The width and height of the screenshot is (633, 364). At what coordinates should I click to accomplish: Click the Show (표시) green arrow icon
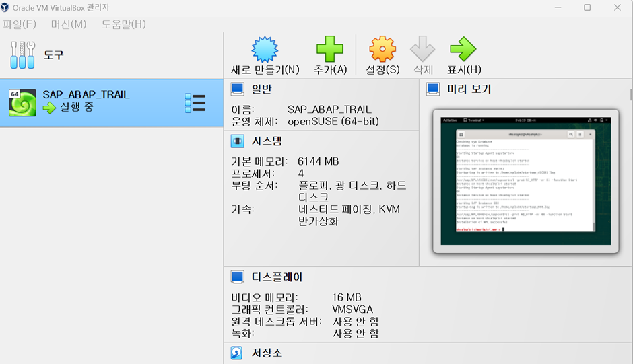click(x=463, y=49)
